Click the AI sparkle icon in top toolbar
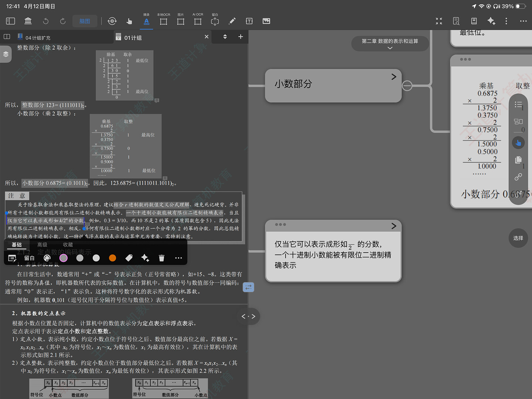The width and height of the screenshot is (532, 399). 491,21
